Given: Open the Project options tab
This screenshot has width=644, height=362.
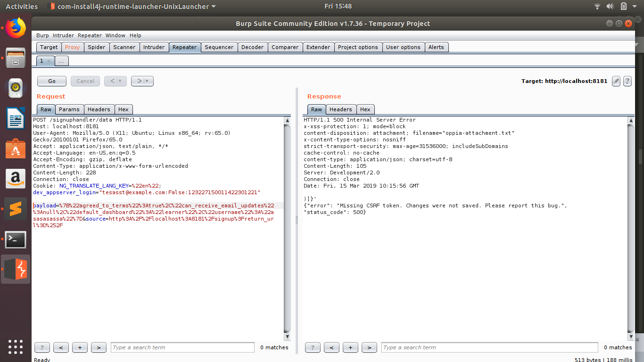Looking at the screenshot, I should [358, 47].
